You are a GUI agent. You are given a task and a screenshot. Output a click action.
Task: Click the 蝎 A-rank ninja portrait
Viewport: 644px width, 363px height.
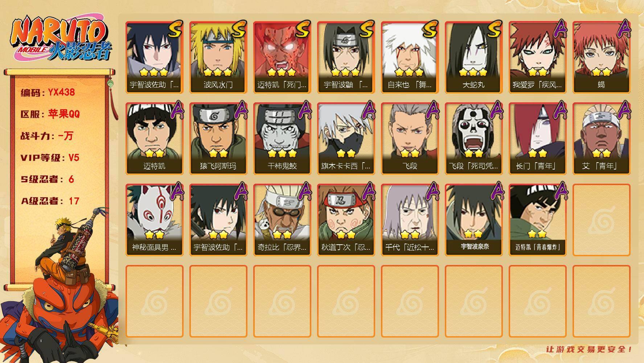point(601,57)
